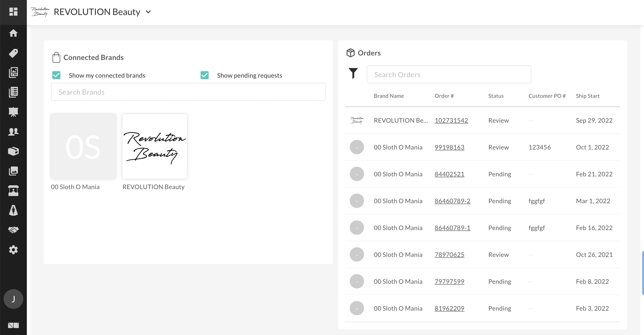This screenshot has height=335, width=644.
Task: Click the Sep 29, 2022 ship date
Action: (594, 120)
